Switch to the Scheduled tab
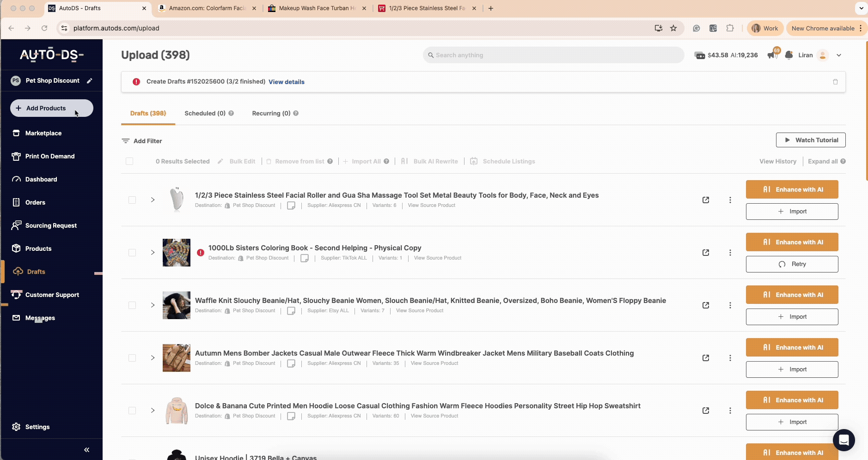This screenshot has height=460, width=868. coord(204,113)
